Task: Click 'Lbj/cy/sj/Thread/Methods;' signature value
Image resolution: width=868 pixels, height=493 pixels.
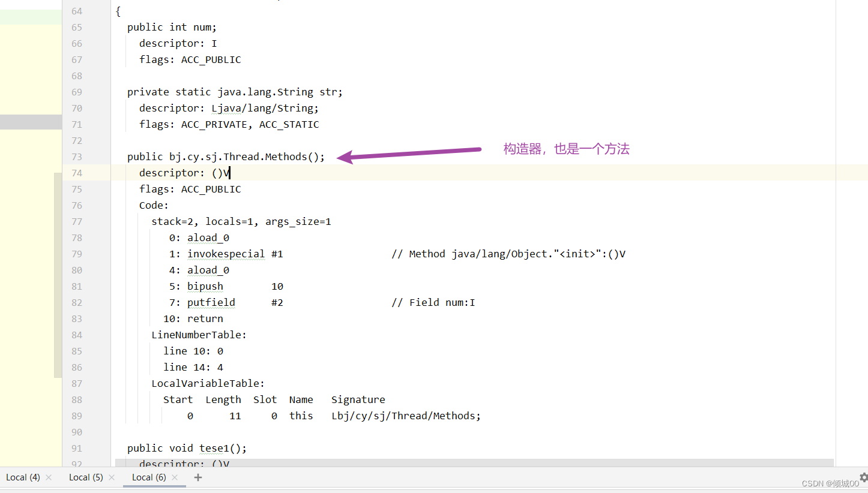Action: (x=406, y=416)
